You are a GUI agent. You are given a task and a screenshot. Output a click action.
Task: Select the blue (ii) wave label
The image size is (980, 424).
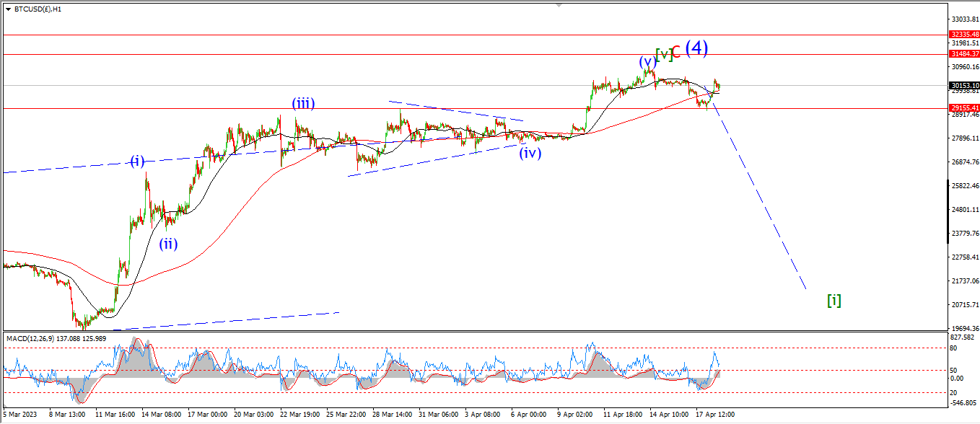tap(168, 244)
